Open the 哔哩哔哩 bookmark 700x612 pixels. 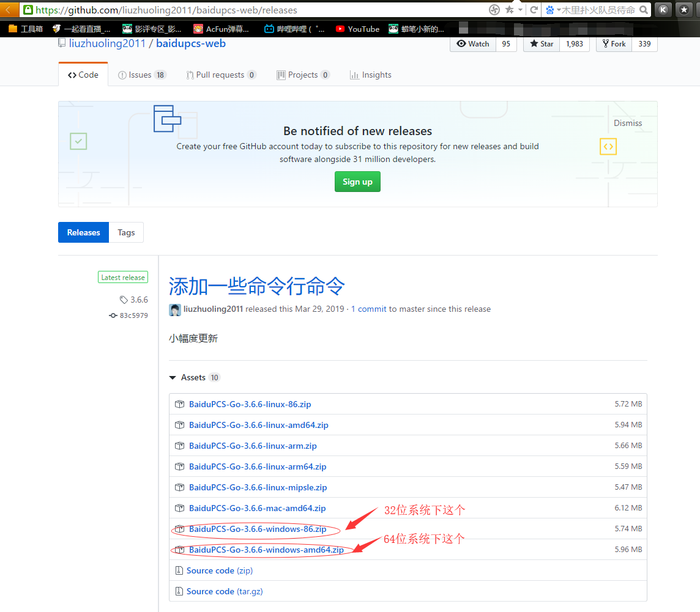(294, 29)
